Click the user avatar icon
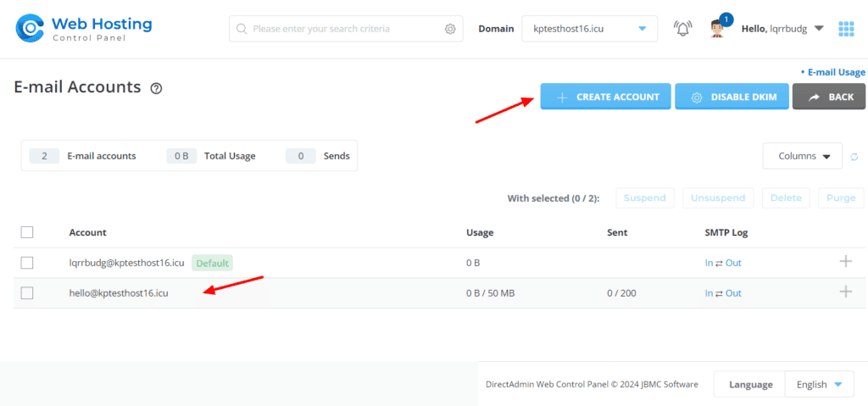This screenshot has width=868, height=406. coord(717,29)
